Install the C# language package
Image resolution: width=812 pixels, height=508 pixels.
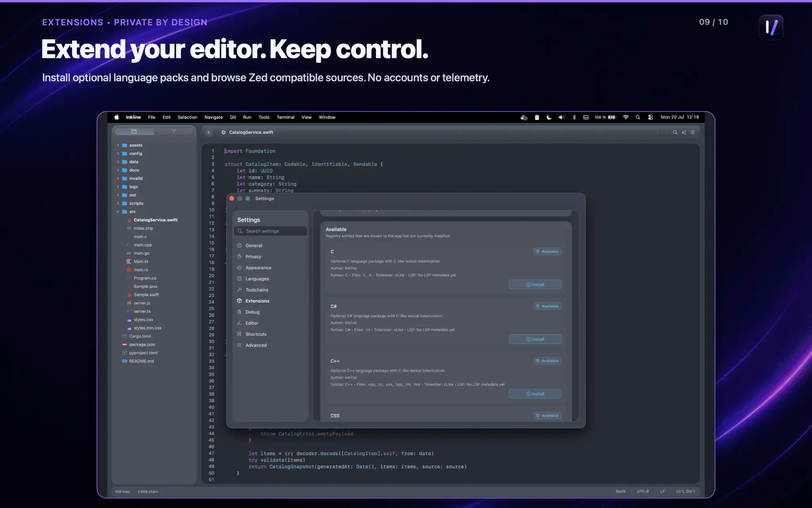pyautogui.click(x=535, y=339)
